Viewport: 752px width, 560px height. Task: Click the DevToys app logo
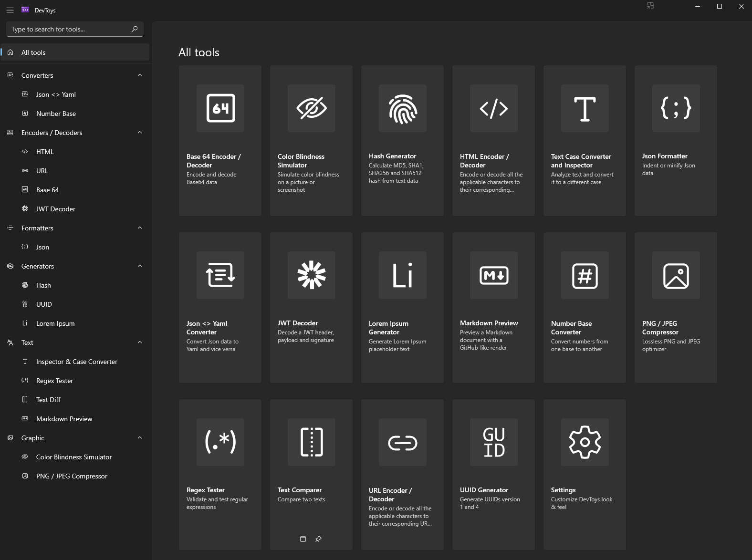click(25, 10)
